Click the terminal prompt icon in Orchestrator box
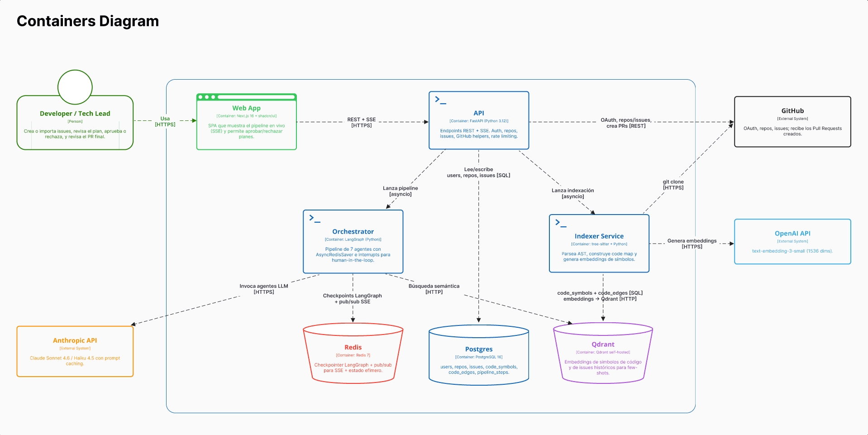Image resolution: width=868 pixels, height=435 pixels. point(315,219)
